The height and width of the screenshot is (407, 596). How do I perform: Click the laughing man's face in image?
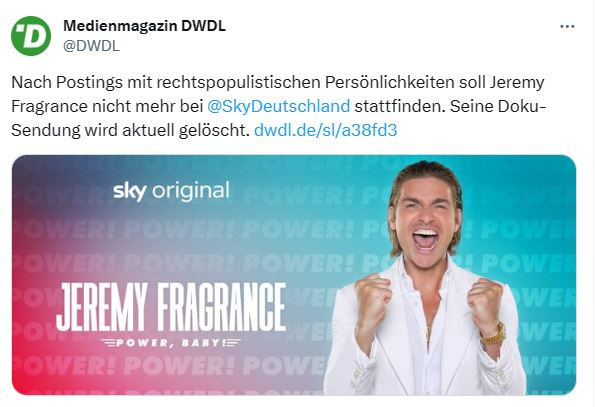[426, 224]
